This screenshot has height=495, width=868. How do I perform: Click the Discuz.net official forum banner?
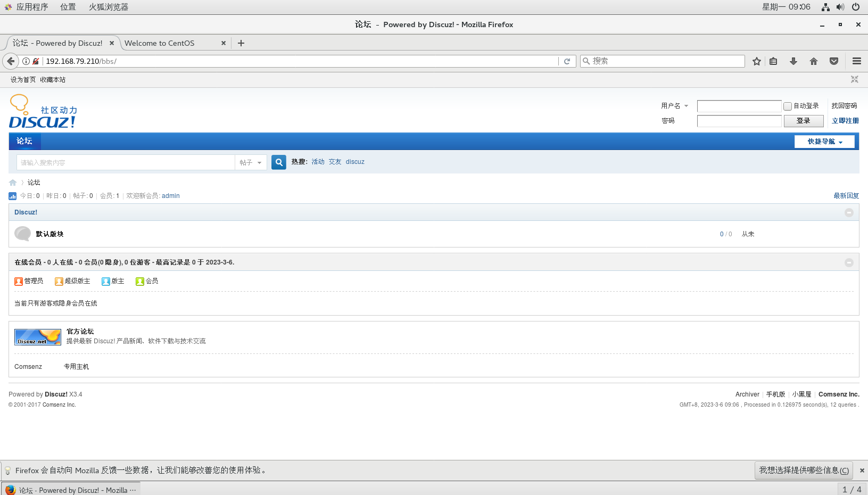point(38,337)
